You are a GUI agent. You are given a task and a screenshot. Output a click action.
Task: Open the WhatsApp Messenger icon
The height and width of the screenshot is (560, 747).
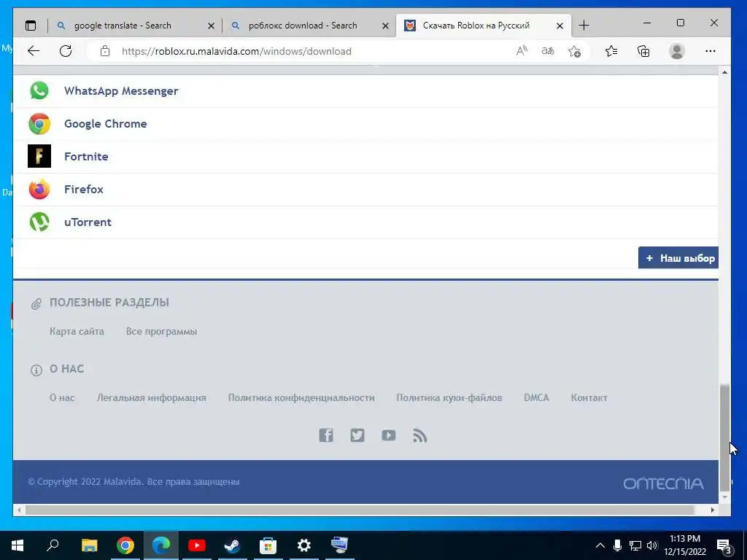click(39, 90)
